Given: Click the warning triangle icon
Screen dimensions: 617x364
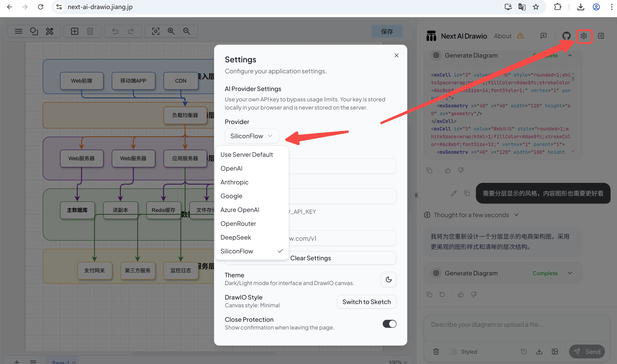Looking at the screenshot, I should point(520,36).
